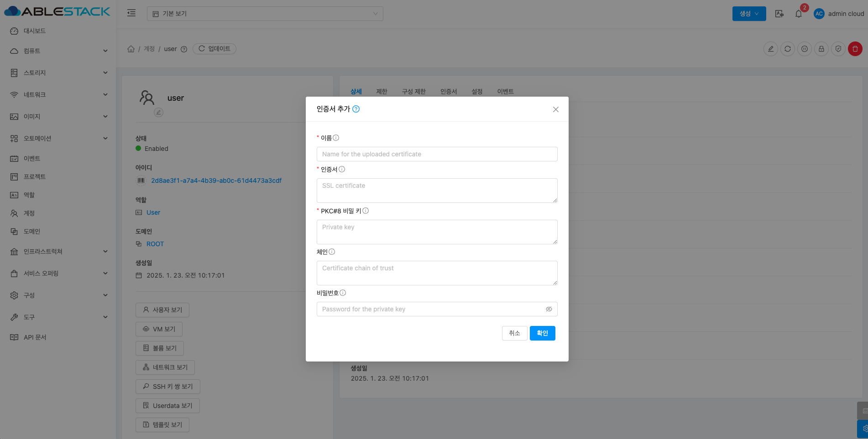The height and width of the screenshot is (439, 868).
Task: Click the lock account icon
Action: [821, 49]
